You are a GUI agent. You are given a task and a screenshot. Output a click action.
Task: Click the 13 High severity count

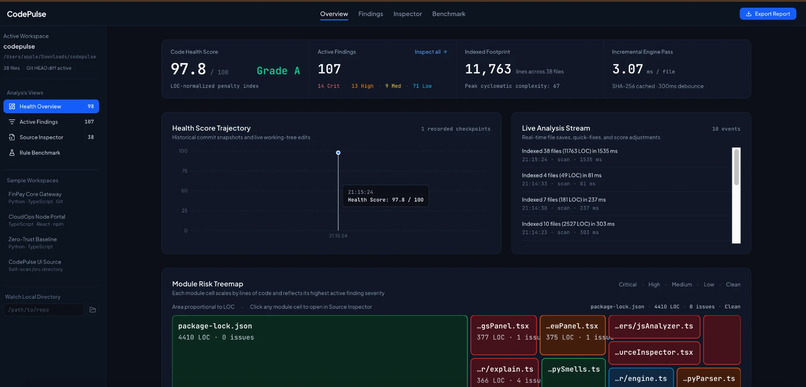coord(362,86)
